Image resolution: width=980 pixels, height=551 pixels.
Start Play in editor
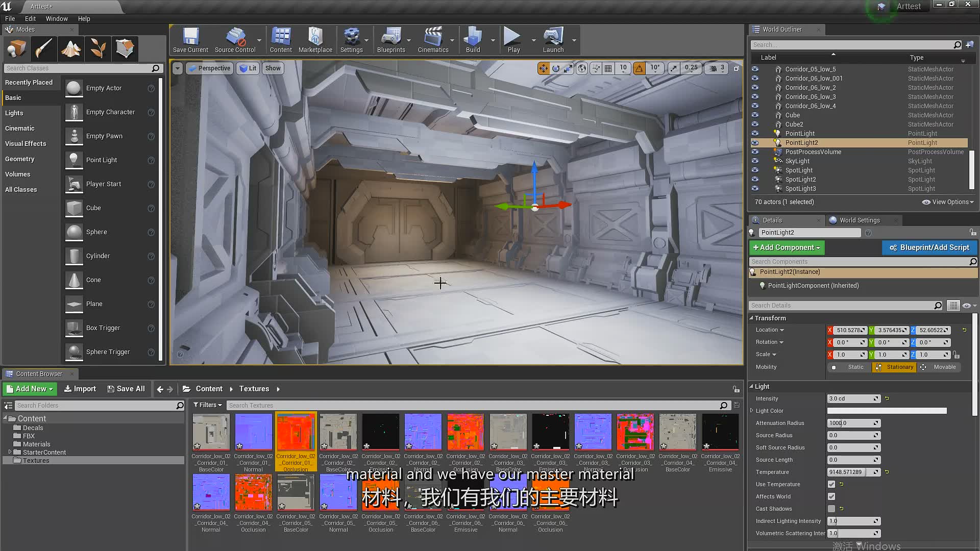(513, 40)
